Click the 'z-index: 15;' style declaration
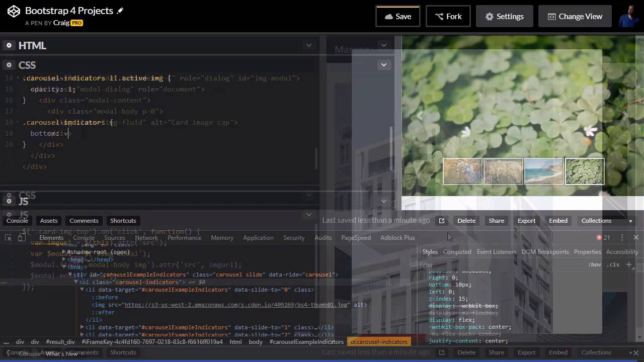The width and height of the screenshot is (644, 362). [x=448, y=299]
